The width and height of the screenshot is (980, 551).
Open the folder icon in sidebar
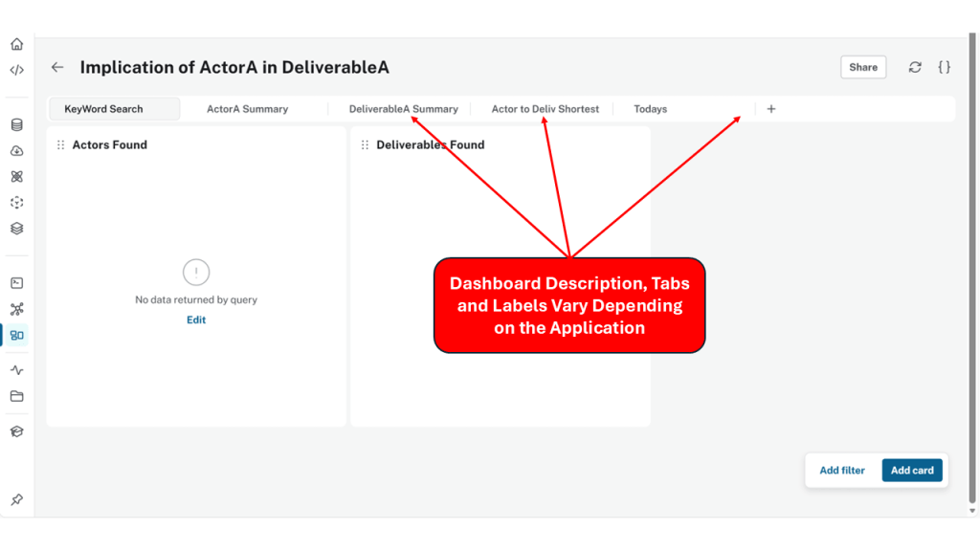16,396
